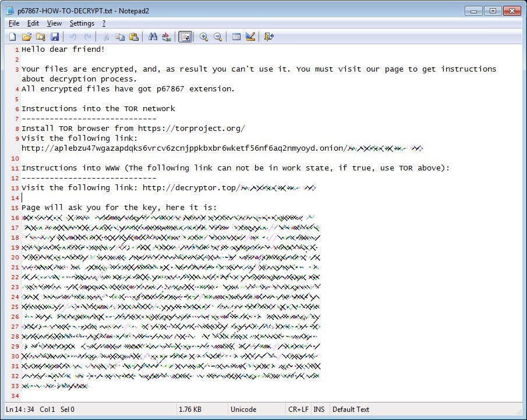The image size is (527, 420).
Task: Click the CR+LF line ending indicator
Action: tap(298, 410)
